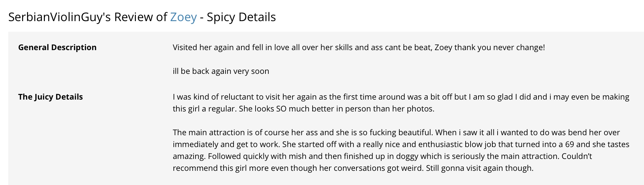644x185 pixels.
Task: Click the sentence starting 'Visited her again'
Action: click(x=359, y=47)
